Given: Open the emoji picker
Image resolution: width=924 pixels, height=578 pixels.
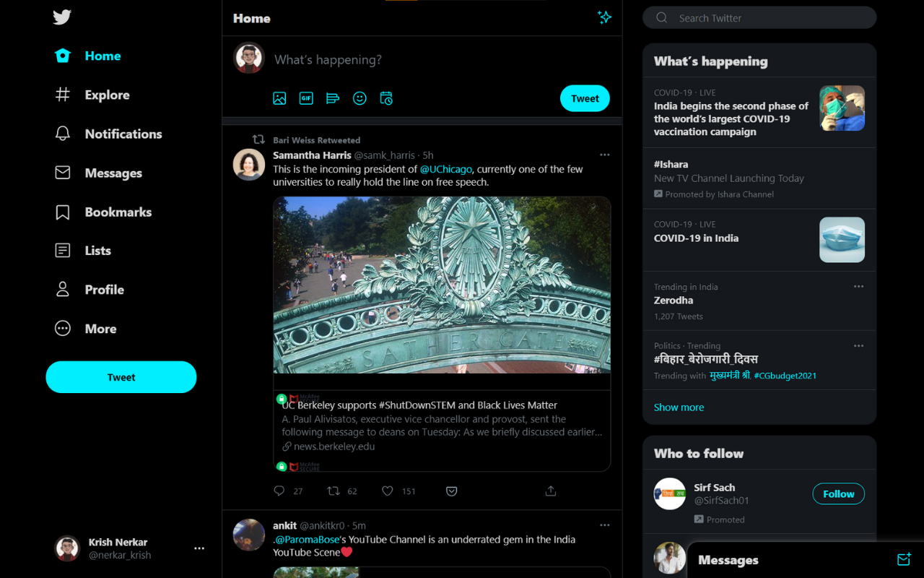Looking at the screenshot, I should 359,98.
